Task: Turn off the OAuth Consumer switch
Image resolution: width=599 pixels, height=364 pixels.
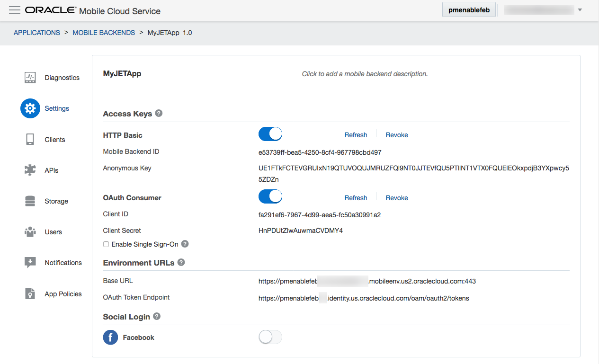Action: [270, 196]
